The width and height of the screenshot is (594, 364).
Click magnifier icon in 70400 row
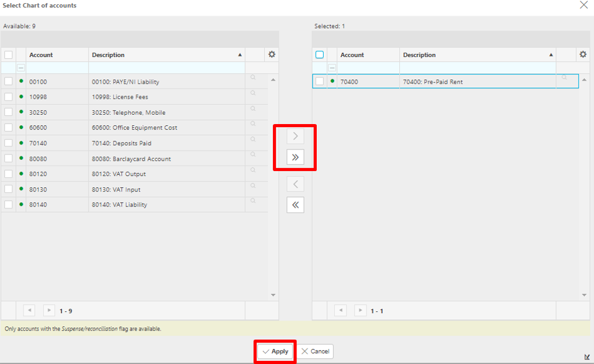tap(564, 78)
